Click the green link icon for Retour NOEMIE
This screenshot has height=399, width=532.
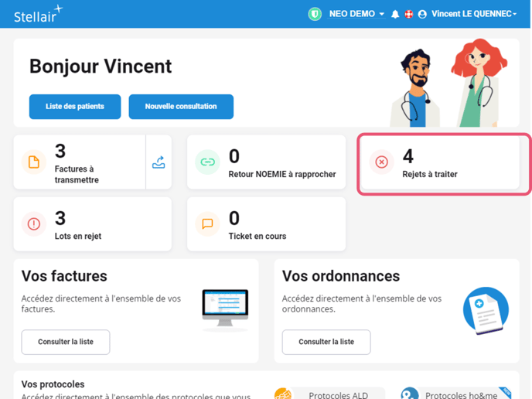pyautogui.click(x=207, y=162)
